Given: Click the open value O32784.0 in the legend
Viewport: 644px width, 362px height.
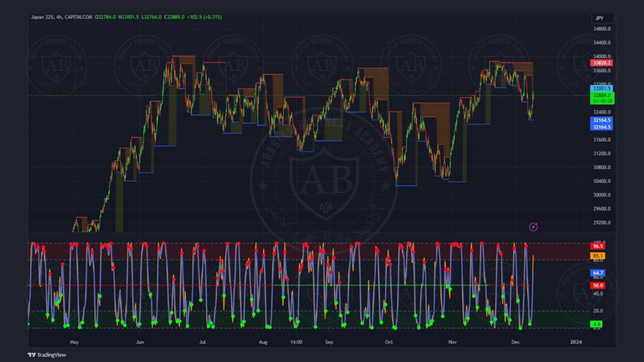Looking at the screenshot, I should [105, 17].
